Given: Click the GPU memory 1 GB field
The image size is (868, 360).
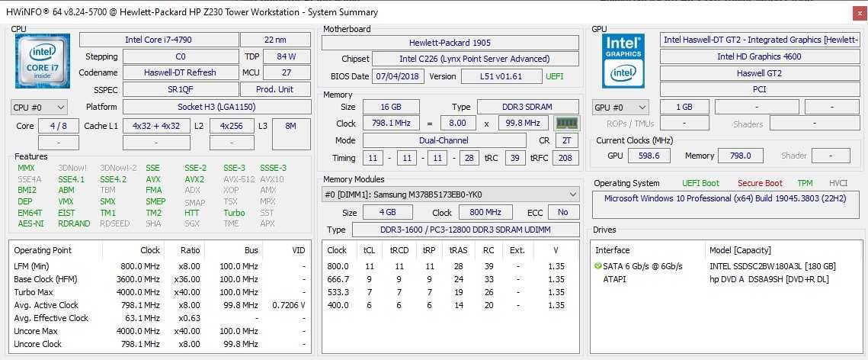Looking at the screenshot, I should coord(684,108).
